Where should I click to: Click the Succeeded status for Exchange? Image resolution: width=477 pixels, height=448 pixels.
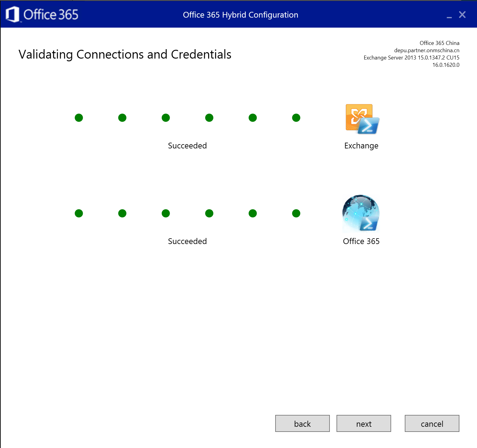coord(188,146)
